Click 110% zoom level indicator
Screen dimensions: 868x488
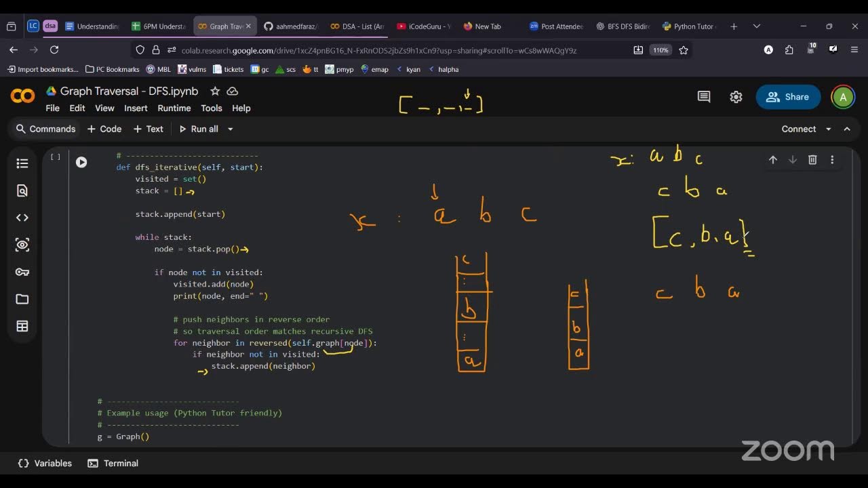(x=660, y=50)
